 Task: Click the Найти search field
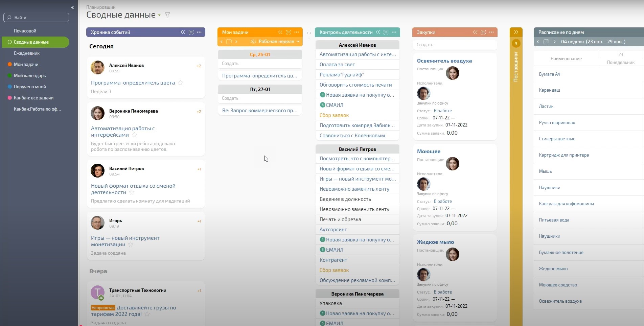point(36,17)
